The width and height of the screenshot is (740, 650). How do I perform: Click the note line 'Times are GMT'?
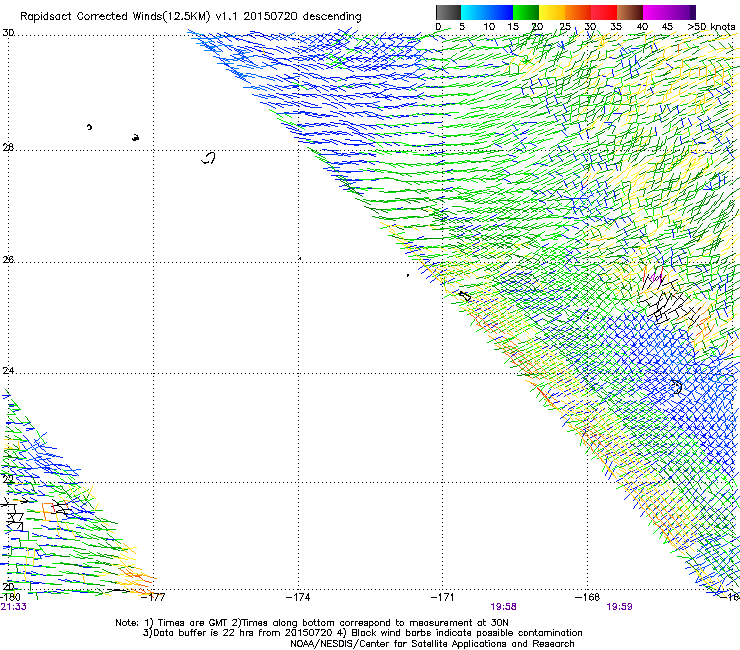(x=192, y=623)
